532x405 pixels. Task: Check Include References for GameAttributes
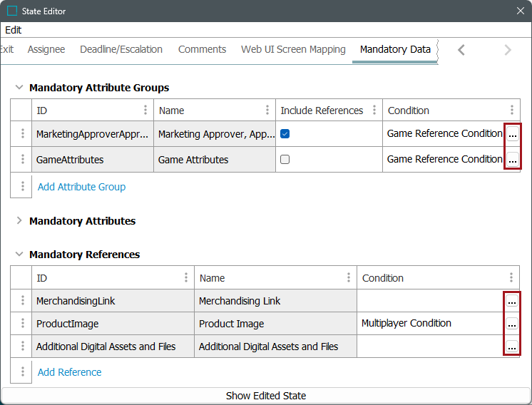point(285,160)
